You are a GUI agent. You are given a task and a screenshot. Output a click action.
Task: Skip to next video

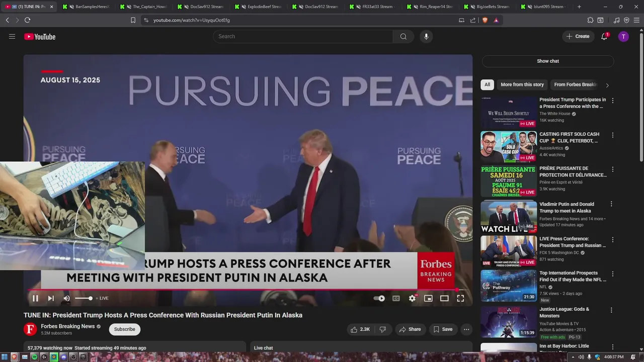51,298
